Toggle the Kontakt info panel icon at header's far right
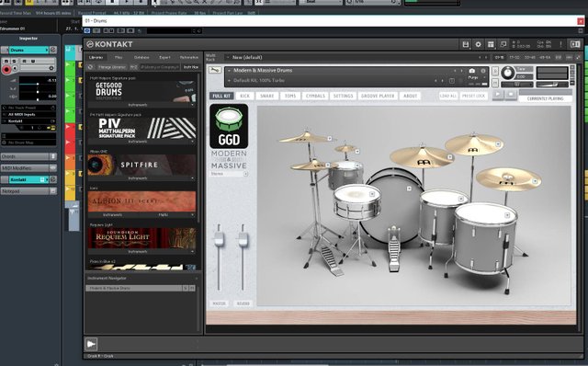This screenshot has height=366, width=588. click(x=575, y=44)
